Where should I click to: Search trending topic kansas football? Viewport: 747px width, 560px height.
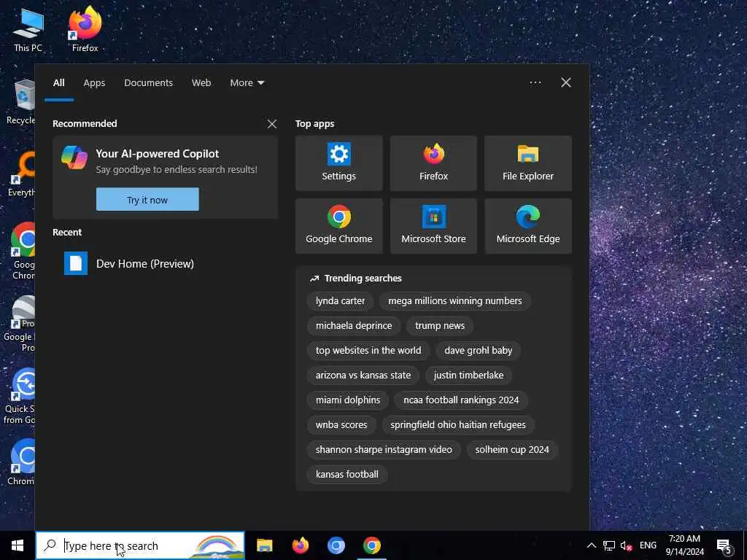pyautogui.click(x=347, y=474)
